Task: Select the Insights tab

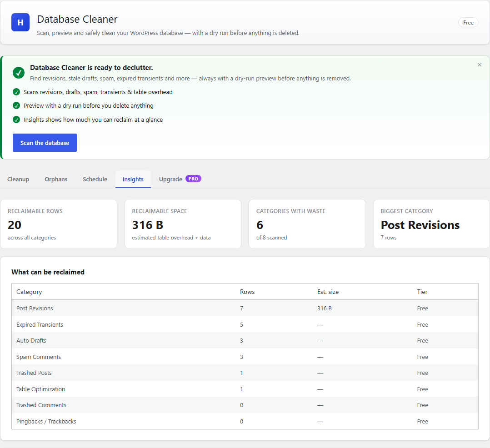Action: click(x=133, y=179)
